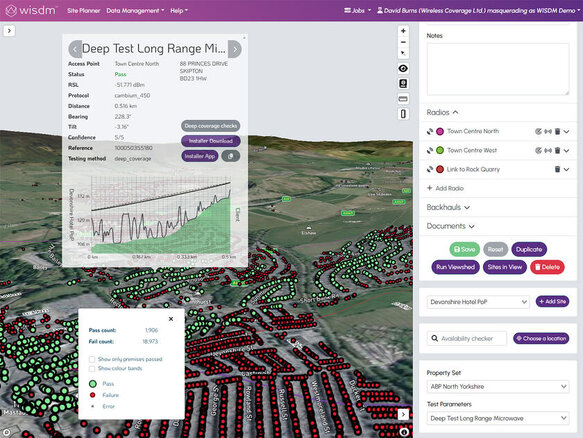The height and width of the screenshot is (438, 583).
Task: Click the red Link to Rock Quarry swatch
Action: 440,169
